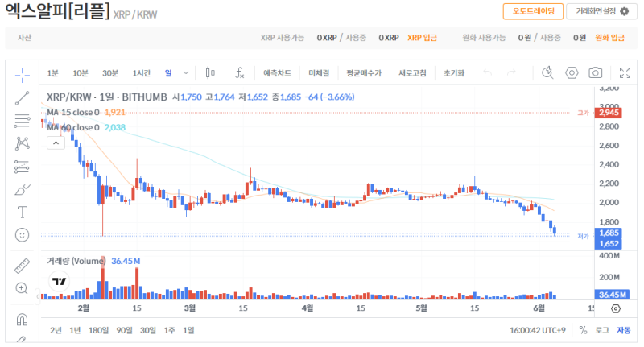Set range to 30일
Screen dimensions: 644x347
click(x=148, y=330)
